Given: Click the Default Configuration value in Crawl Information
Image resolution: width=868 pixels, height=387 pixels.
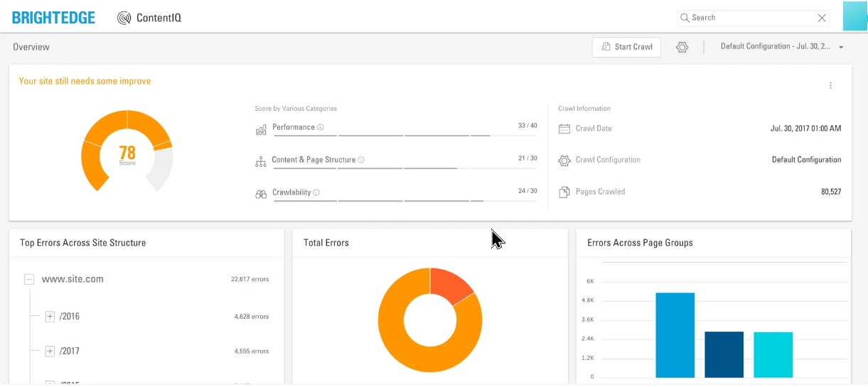Looking at the screenshot, I should coord(807,160).
